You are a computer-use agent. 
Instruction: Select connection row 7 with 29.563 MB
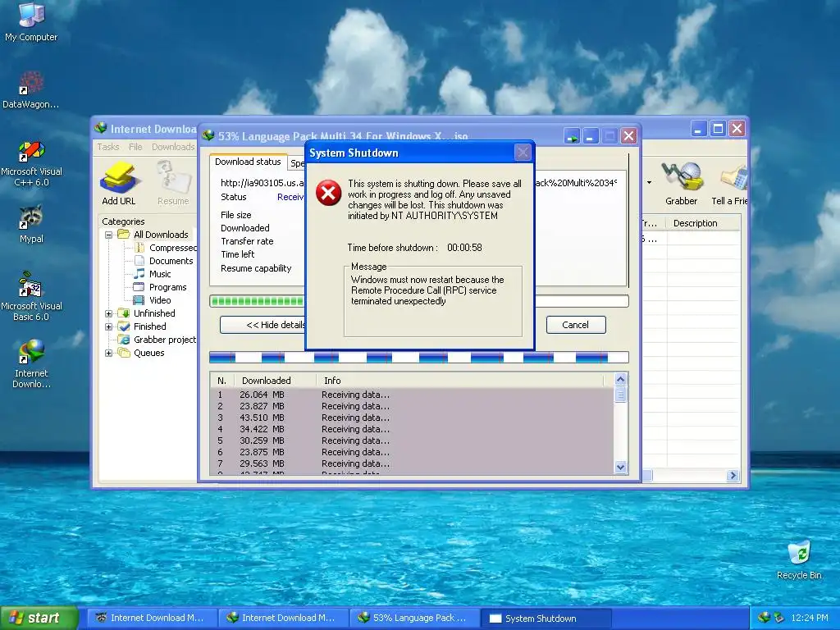click(412, 464)
